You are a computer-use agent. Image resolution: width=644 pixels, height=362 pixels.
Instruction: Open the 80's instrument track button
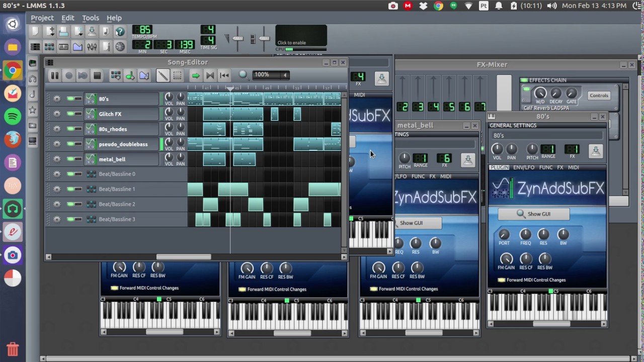(x=122, y=99)
